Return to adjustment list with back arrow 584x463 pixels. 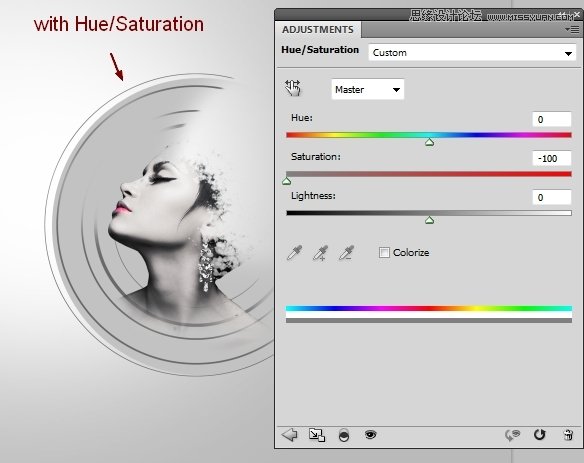(289, 434)
